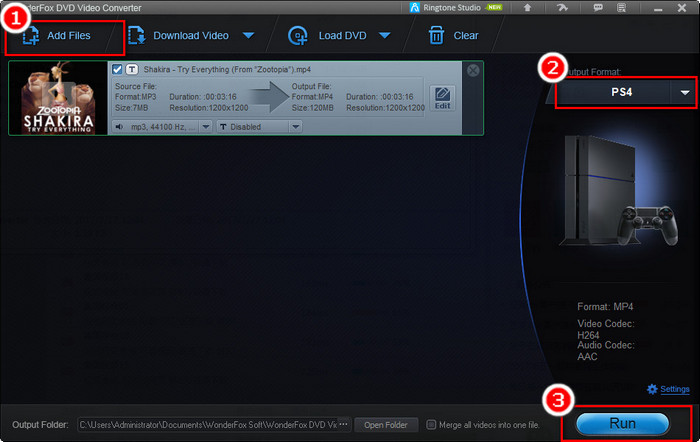Viewport: 700px width, 442px height.
Task: Open Ringtone Studio
Action: tap(456, 8)
